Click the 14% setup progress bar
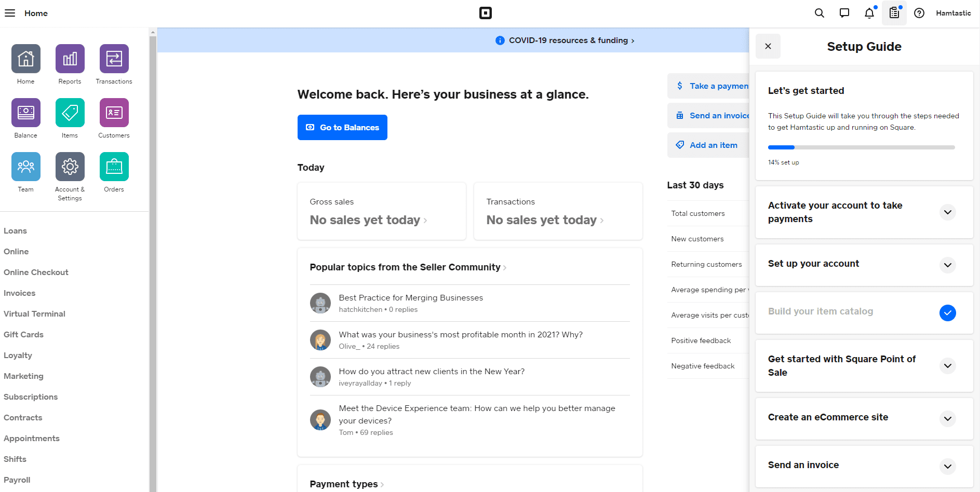 861,147
